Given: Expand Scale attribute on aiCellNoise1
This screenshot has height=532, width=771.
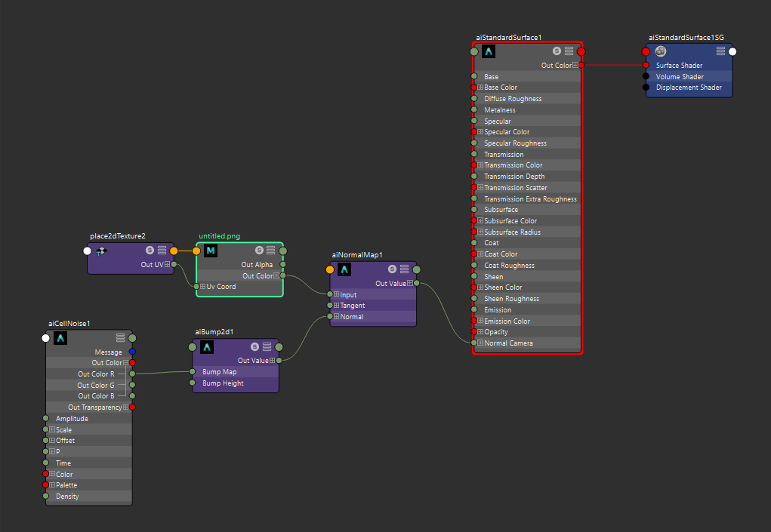Looking at the screenshot, I should pyautogui.click(x=52, y=430).
